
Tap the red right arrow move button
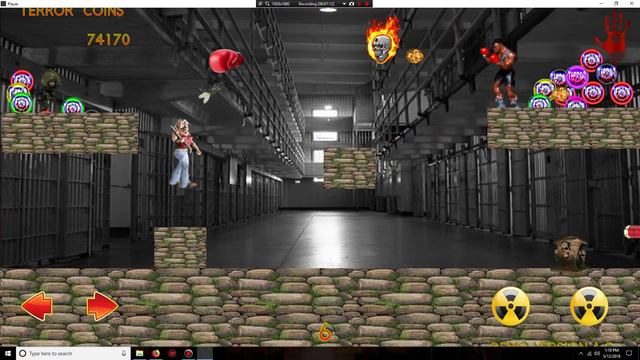click(102, 306)
